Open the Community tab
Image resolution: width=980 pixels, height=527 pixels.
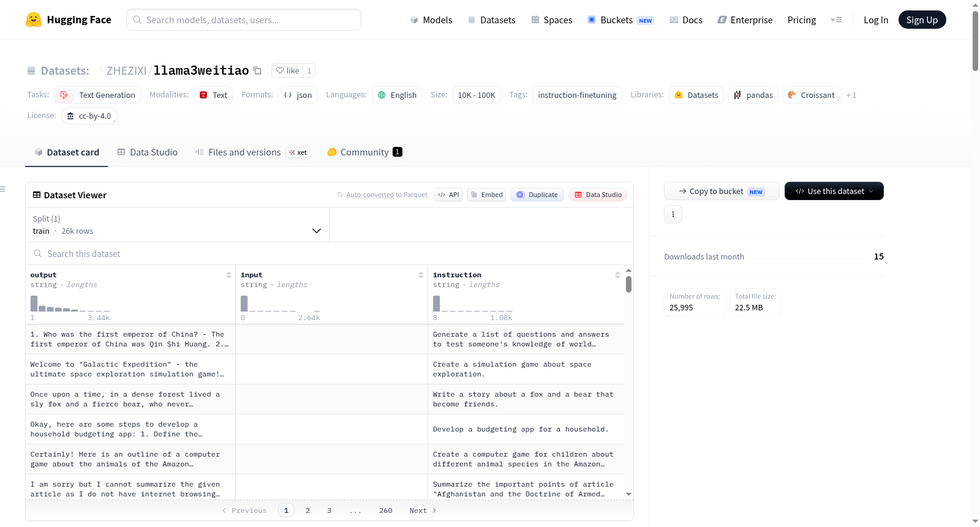pos(364,152)
